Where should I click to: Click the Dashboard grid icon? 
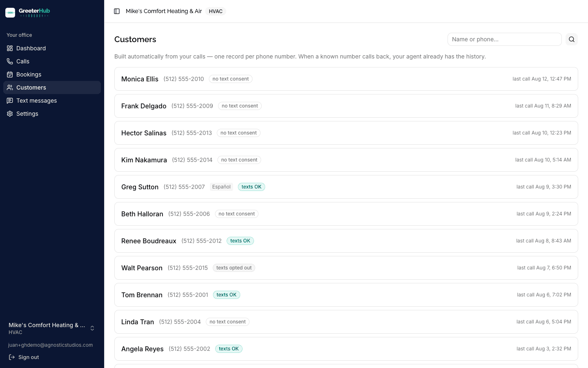[10, 48]
